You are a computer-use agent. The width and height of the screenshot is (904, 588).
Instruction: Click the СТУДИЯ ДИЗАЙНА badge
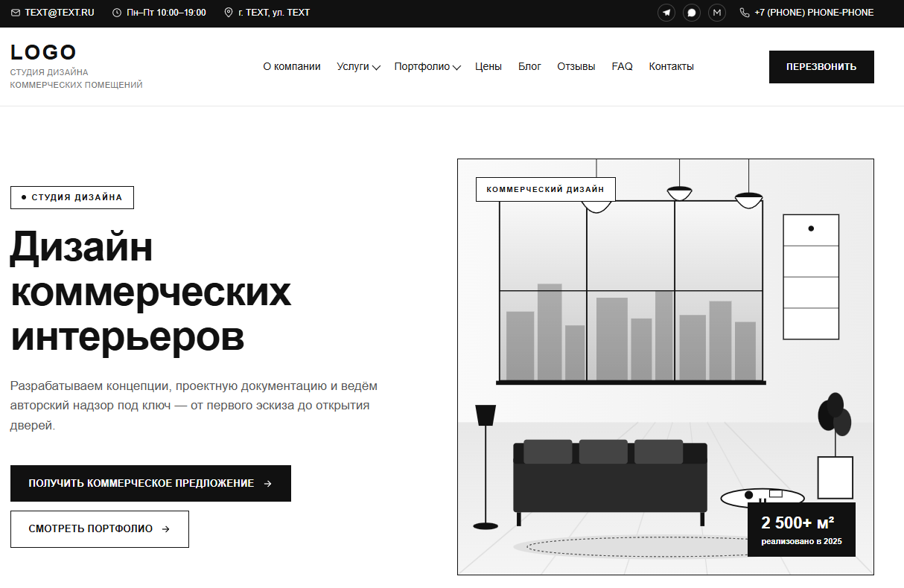(x=72, y=197)
